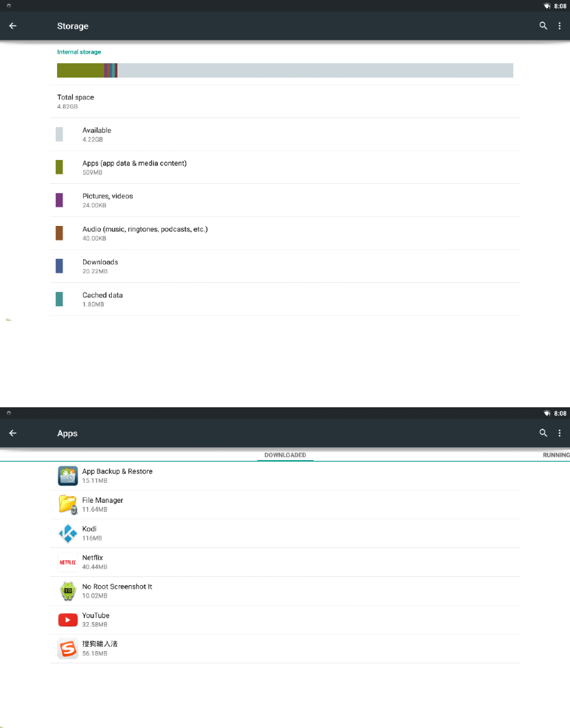The image size is (570, 728).
Task: Click the Available color swatch
Action: (x=60, y=134)
